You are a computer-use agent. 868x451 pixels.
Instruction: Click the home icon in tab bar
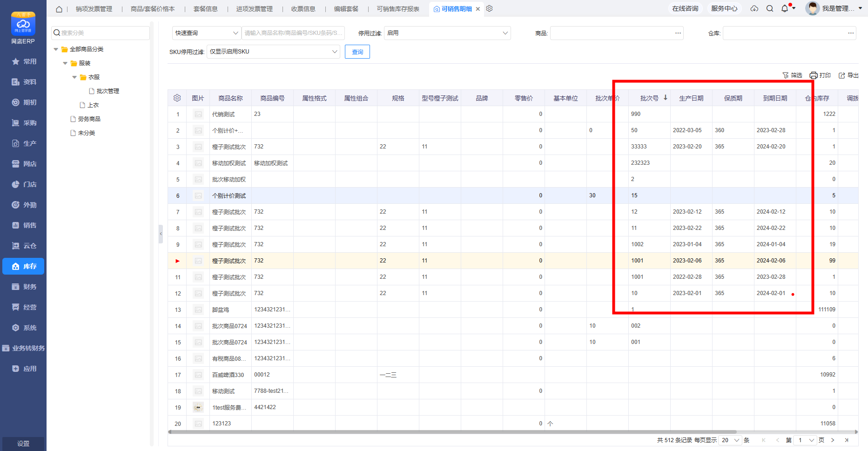[59, 9]
